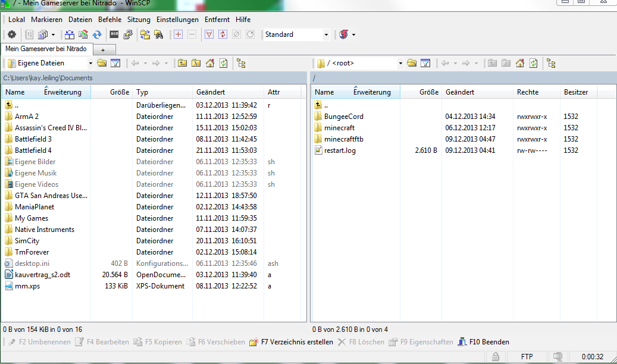Expand the / <root> path dropdown
Viewport: 617px width, 364px height.
[x=400, y=63]
